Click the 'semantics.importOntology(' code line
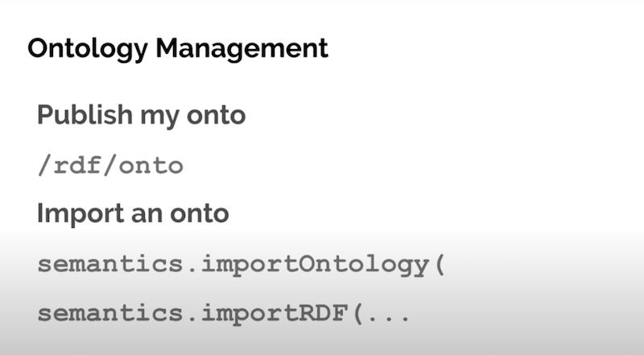644x355 pixels. click(241, 265)
